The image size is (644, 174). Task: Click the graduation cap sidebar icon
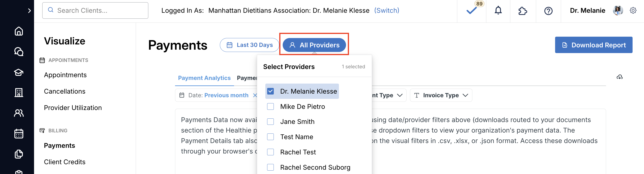coord(19,72)
